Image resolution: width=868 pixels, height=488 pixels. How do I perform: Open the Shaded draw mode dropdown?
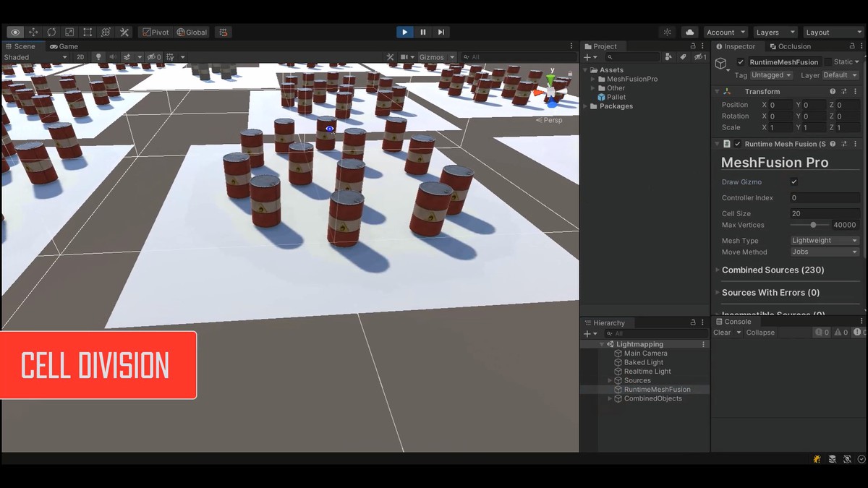[35, 56]
